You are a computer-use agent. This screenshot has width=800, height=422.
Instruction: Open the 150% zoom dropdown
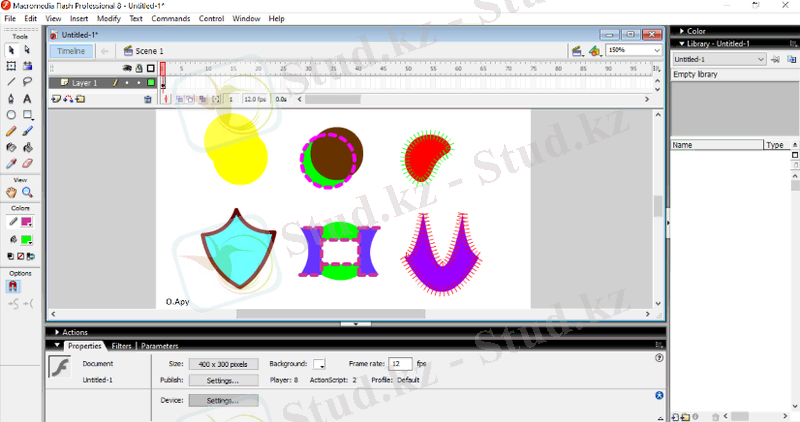[657, 50]
